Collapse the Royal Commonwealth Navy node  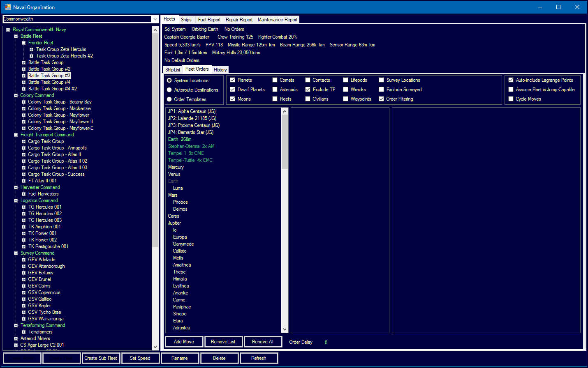point(8,30)
